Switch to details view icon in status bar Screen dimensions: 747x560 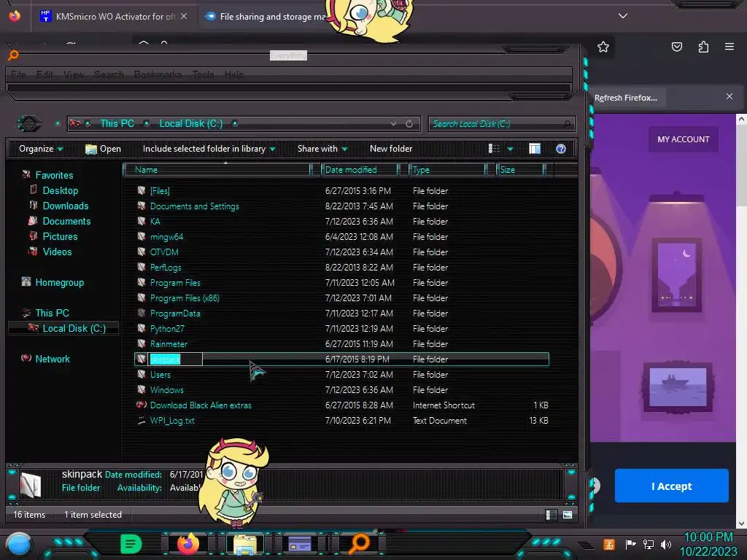click(x=551, y=515)
